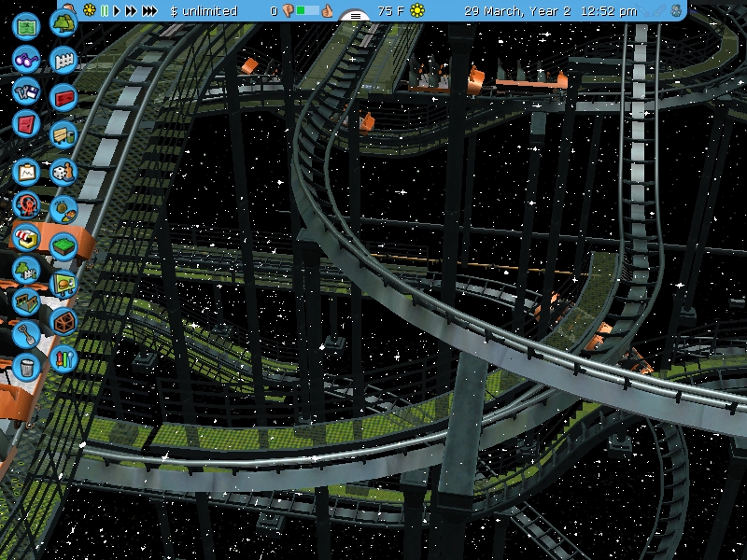Open the fireworks rocket display icon
The height and width of the screenshot is (560, 747).
coord(63,358)
